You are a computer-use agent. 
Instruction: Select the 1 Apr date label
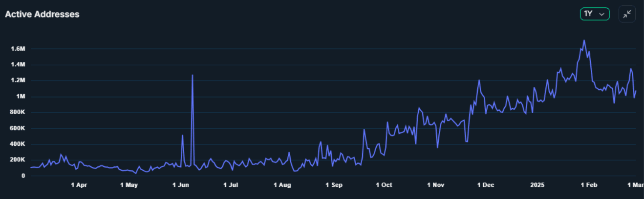tap(79, 185)
